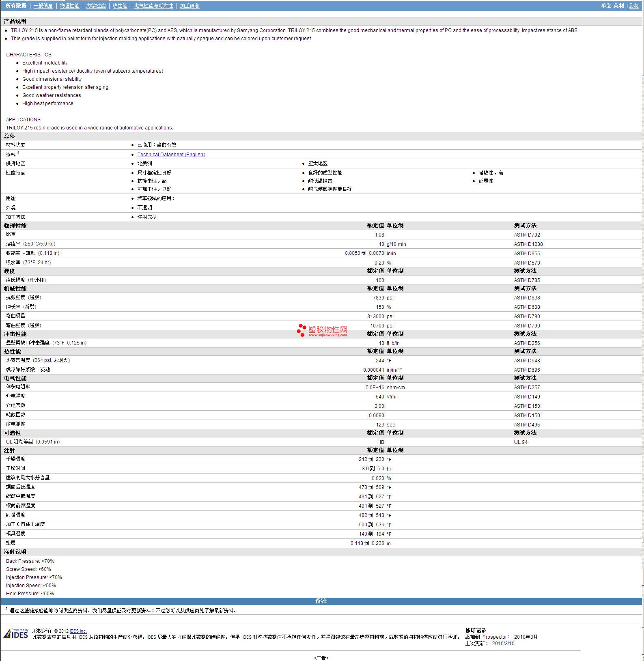Image resolution: width=644 pixels, height=661 pixels.
Task: Click ASTM D257 test method
Action: click(x=527, y=388)
